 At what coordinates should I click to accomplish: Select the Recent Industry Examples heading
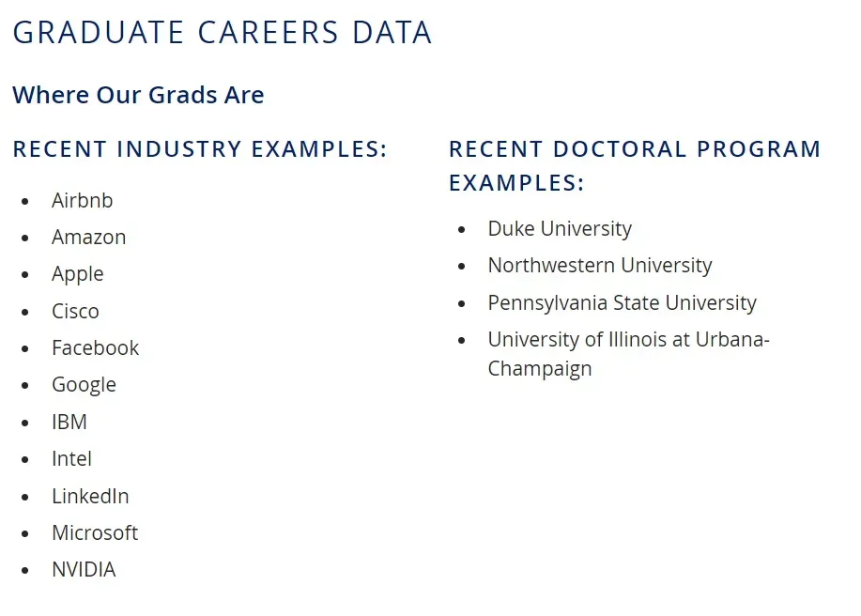[x=200, y=149]
